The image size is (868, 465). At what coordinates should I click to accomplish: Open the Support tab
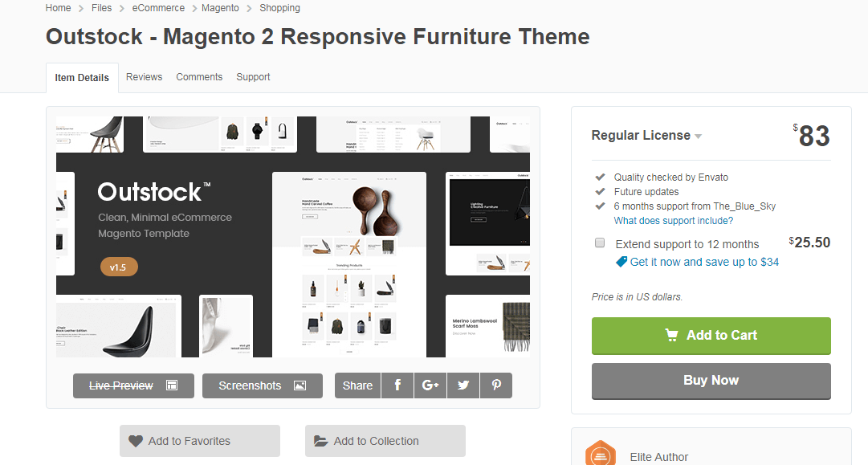coord(253,77)
